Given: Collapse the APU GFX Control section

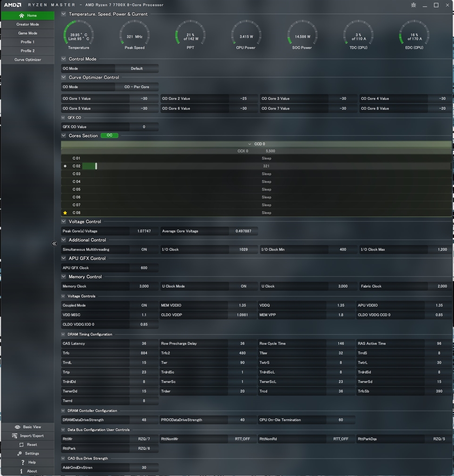Looking at the screenshot, I should [63, 258].
